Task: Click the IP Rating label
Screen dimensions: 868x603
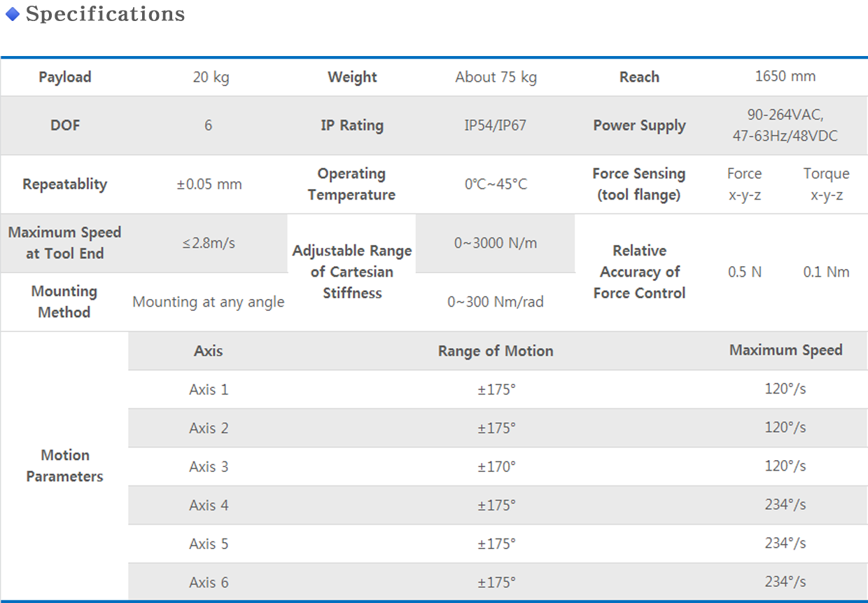Action: [352, 125]
